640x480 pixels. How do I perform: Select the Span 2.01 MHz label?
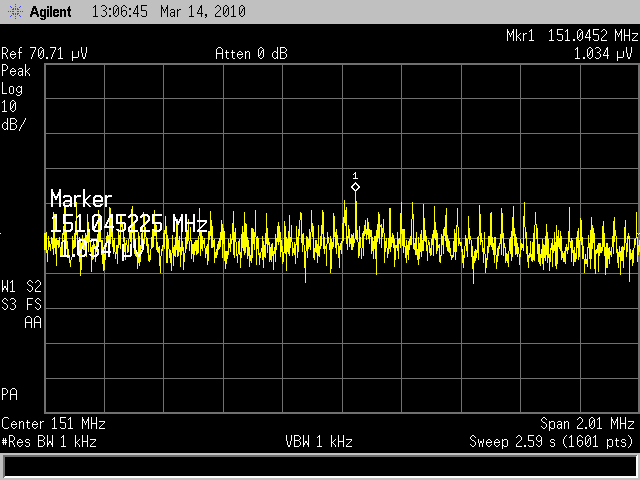click(587, 423)
